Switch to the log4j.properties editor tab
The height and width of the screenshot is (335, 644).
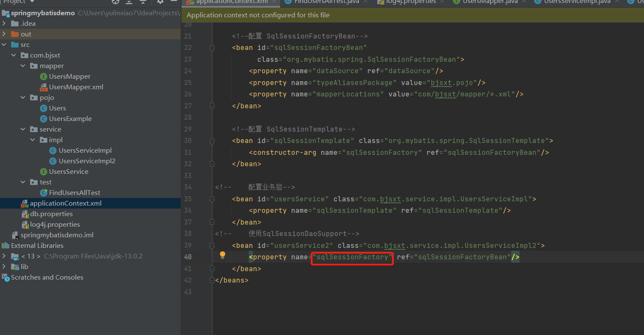[x=411, y=2]
